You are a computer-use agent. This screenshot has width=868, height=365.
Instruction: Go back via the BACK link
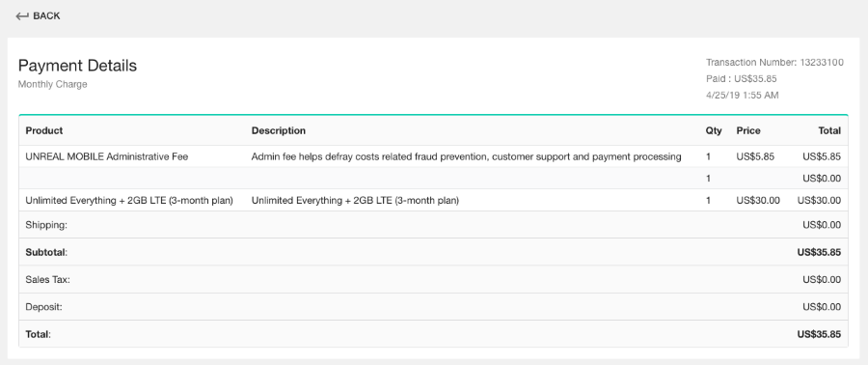pos(38,16)
